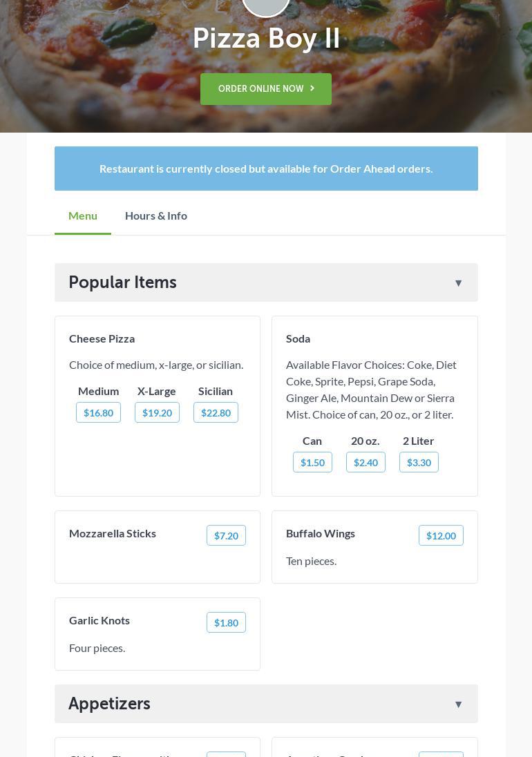The width and height of the screenshot is (532, 757).
Task: Add Mozzarella Sticks for $7.20
Action: 226,535
